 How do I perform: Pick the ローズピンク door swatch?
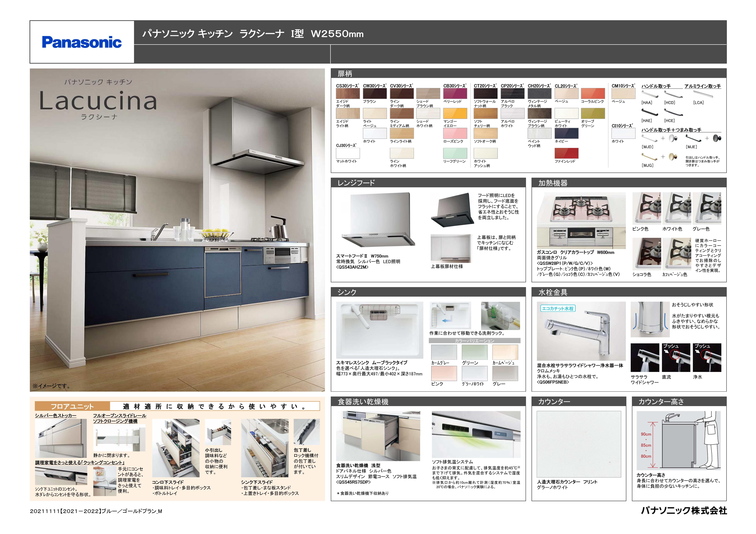(x=455, y=133)
